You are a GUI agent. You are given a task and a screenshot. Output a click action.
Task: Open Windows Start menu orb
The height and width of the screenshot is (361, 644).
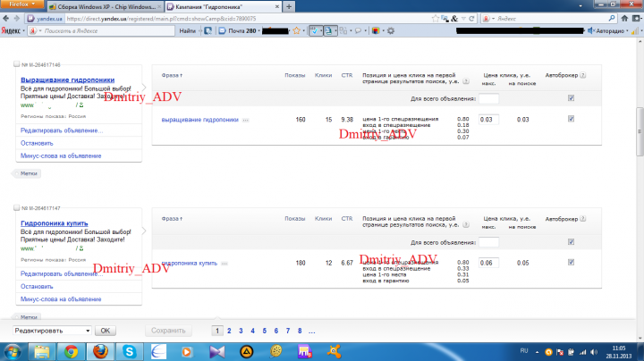click(13, 352)
